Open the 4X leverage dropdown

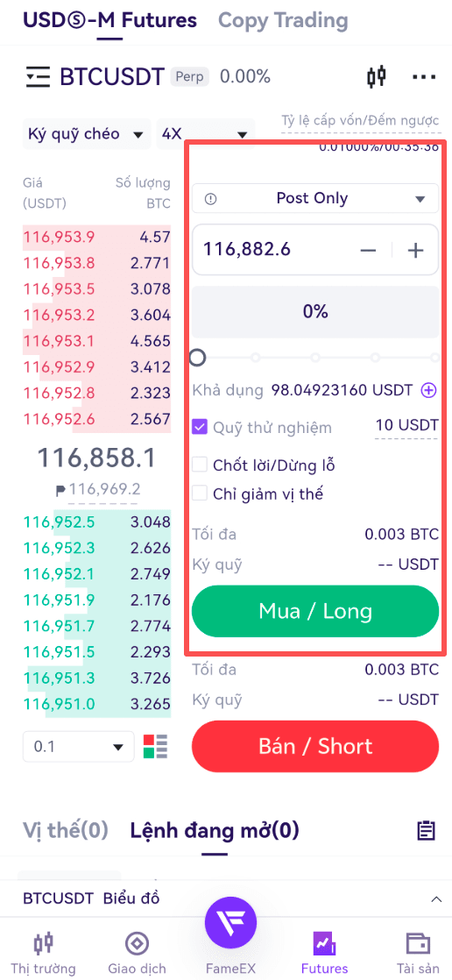tap(205, 134)
